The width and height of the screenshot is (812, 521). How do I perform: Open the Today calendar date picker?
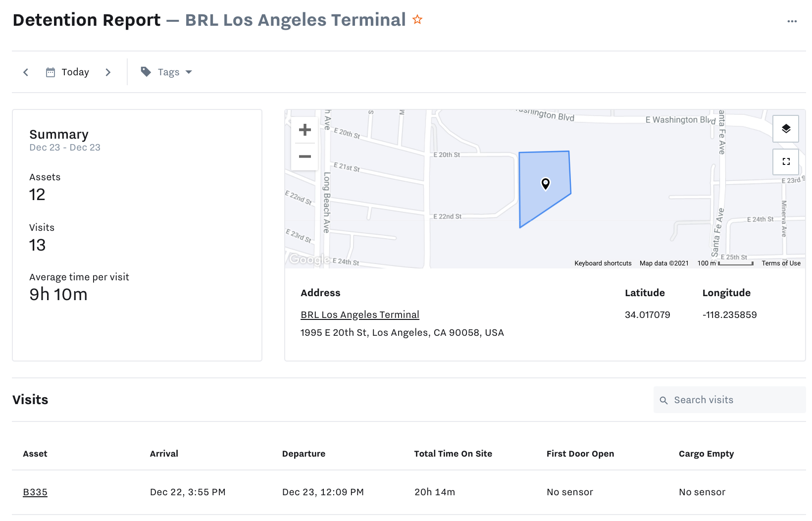tap(67, 72)
